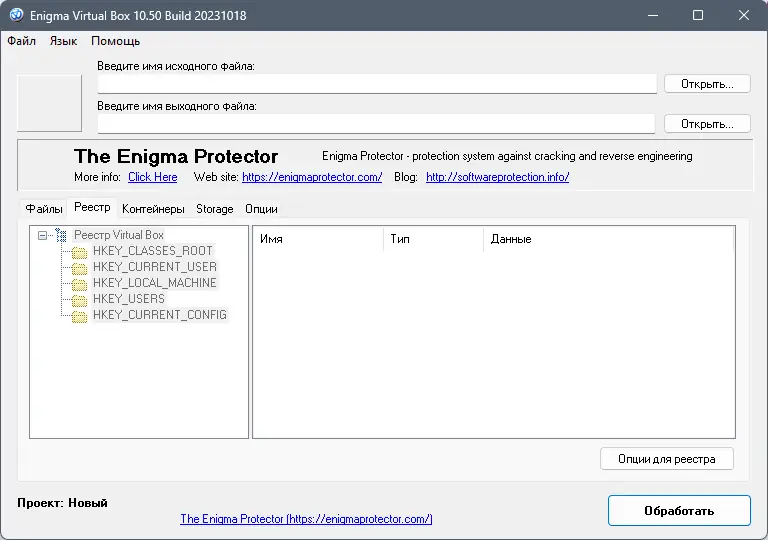Switch to the Файлы tab

[44, 209]
